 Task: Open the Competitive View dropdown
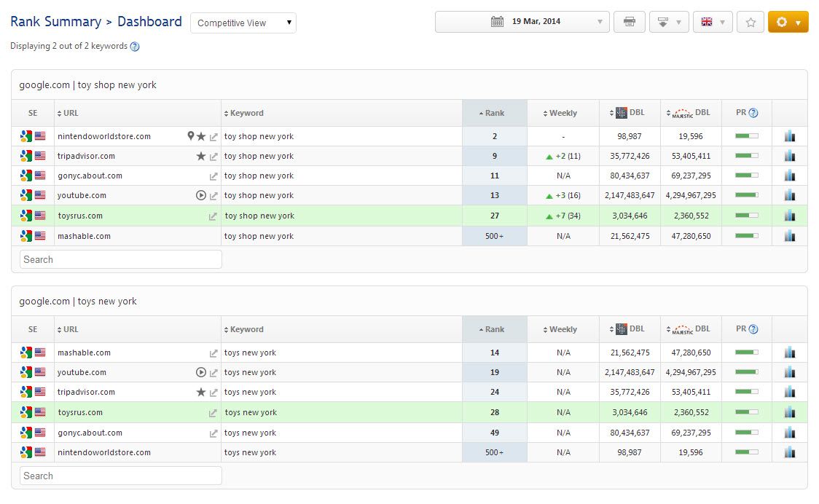pos(243,23)
